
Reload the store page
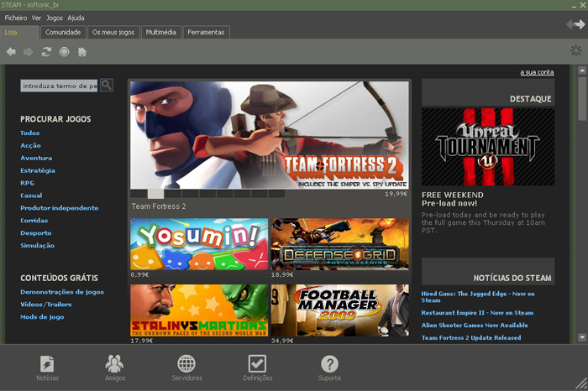pos(46,52)
